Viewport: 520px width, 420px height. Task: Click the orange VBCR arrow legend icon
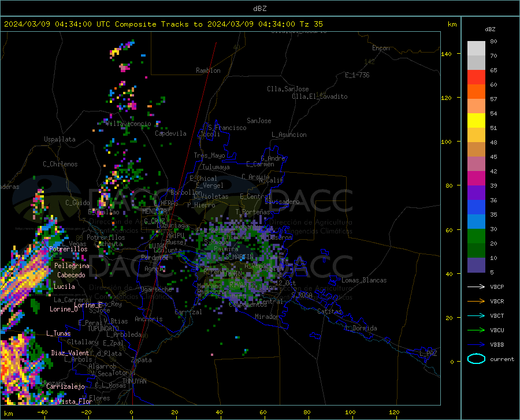[476, 302]
